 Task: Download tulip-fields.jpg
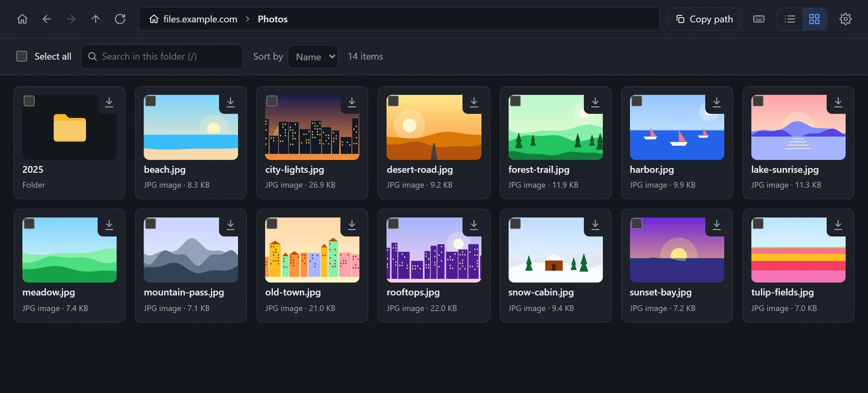click(838, 224)
